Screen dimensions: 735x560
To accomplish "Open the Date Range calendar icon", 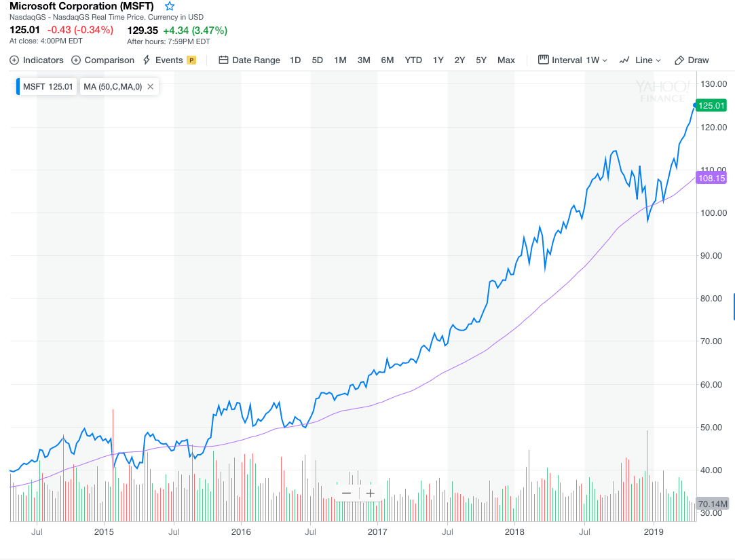I will [223, 60].
